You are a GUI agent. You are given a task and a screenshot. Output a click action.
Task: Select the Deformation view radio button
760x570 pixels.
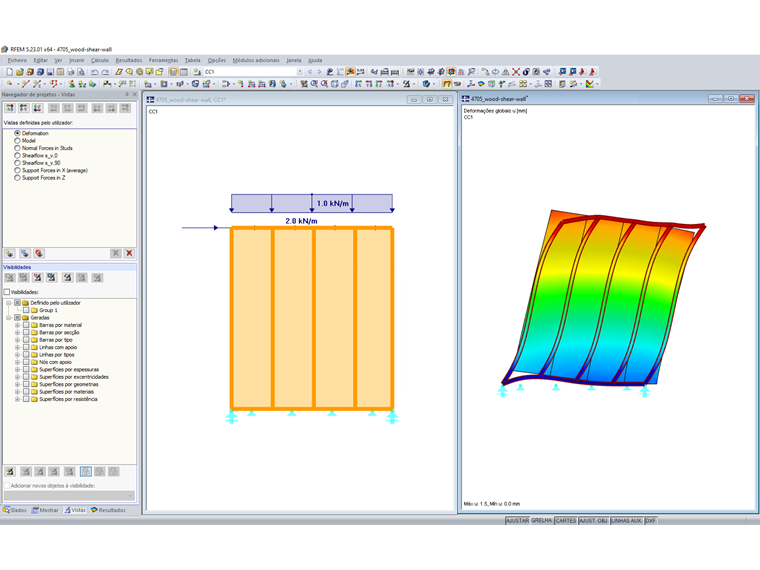coord(17,133)
